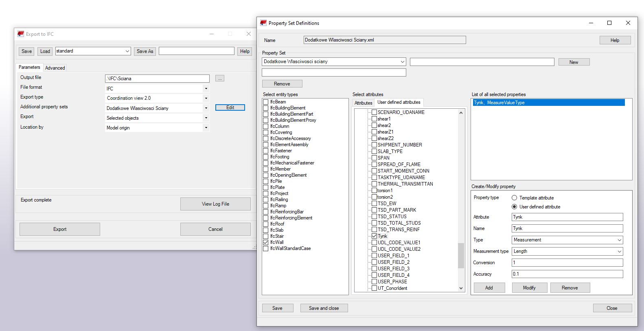The height and width of the screenshot is (331, 644).
Task: Check the USER_FIELD_1 attribute
Action: [374, 256]
